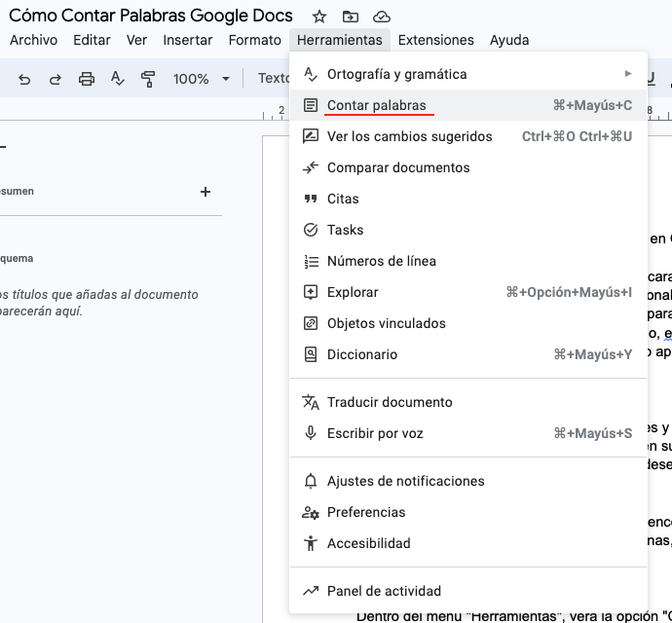
Task: Open the 100% zoom dropdown
Action: click(202, 79)
